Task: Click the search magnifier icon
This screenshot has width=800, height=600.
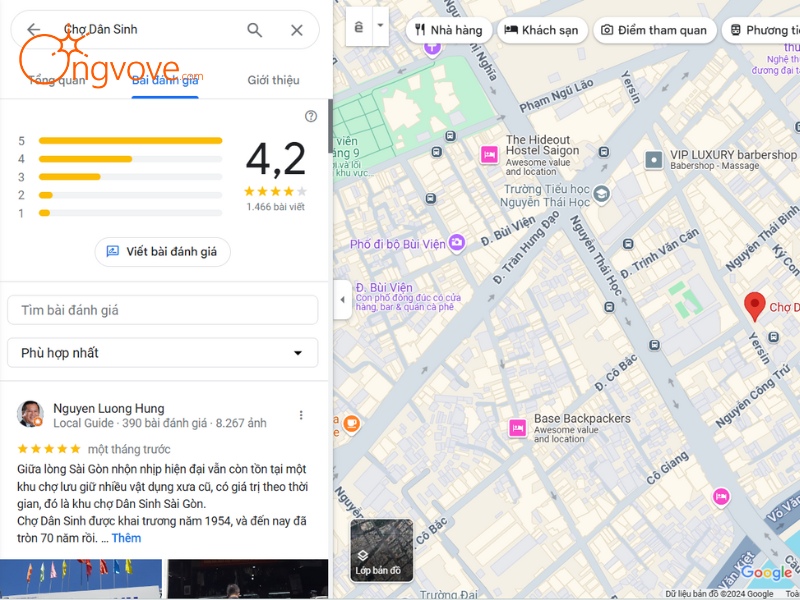Action: point(255,30)
